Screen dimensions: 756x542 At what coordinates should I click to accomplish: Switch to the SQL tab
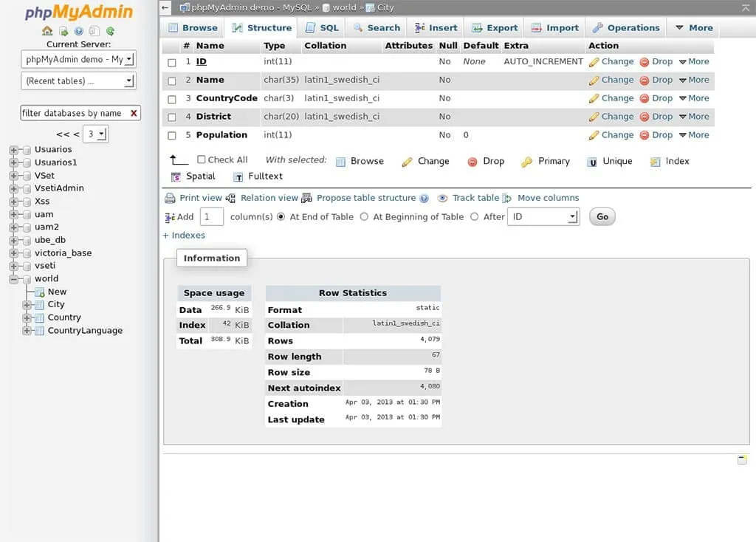(x=322, y=27)
